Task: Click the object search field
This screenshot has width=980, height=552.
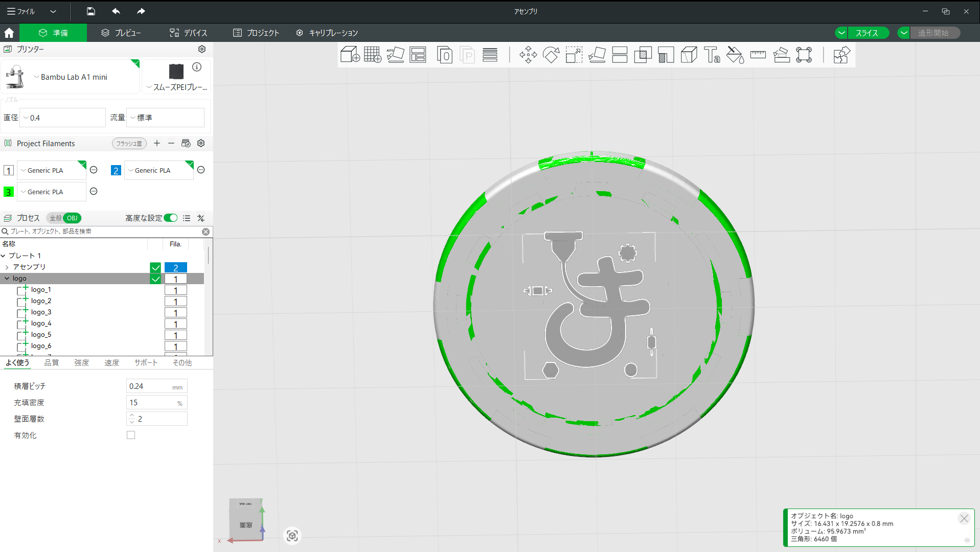Action: tap(106, 232)
